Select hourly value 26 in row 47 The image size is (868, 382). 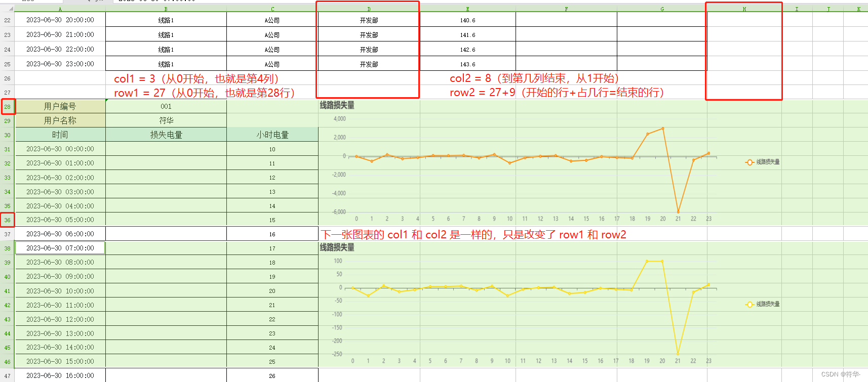tap(272, 376)
